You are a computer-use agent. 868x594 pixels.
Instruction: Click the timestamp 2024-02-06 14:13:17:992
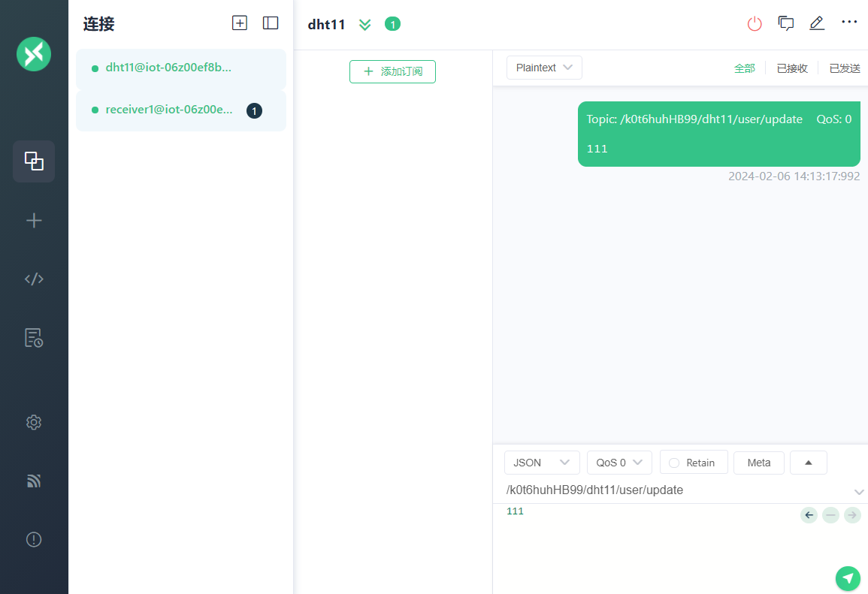click(794, 176)
